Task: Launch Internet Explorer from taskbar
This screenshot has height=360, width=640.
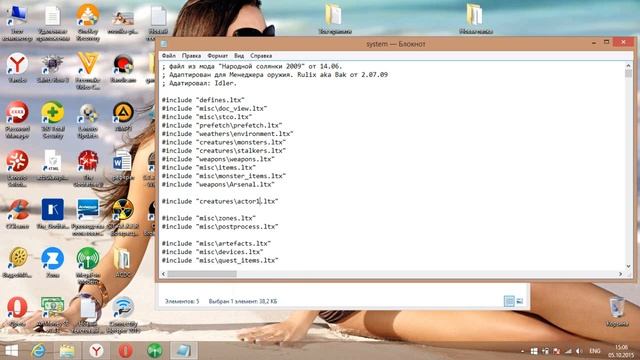Action: [39, 351]
